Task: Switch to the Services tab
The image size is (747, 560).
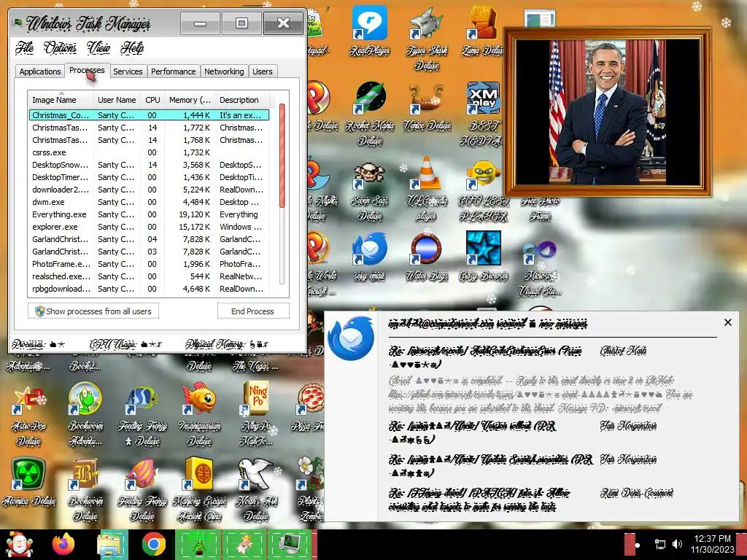Action: (128, 71)
